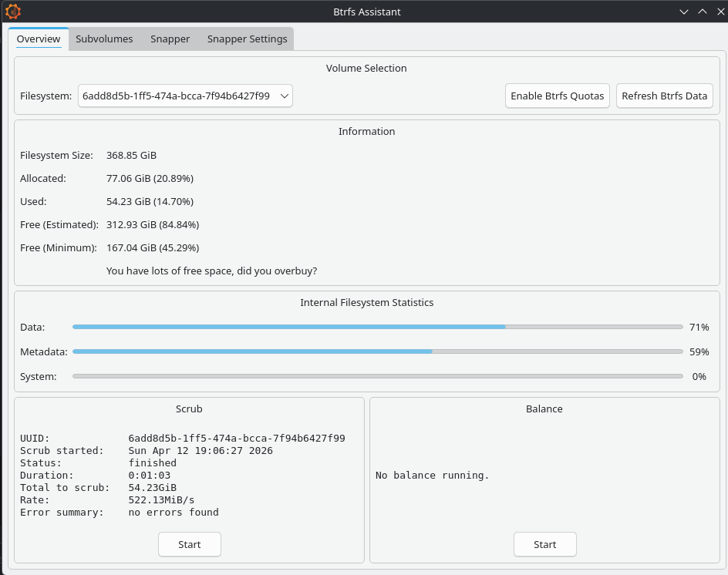Close the Btrfs Assistant window

click(720, 12)
